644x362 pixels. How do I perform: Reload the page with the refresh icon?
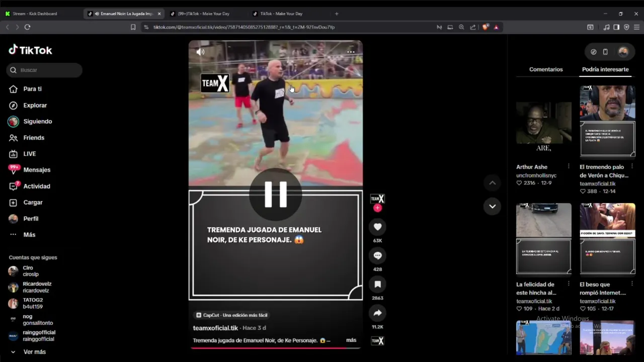[x=27, y=27]
